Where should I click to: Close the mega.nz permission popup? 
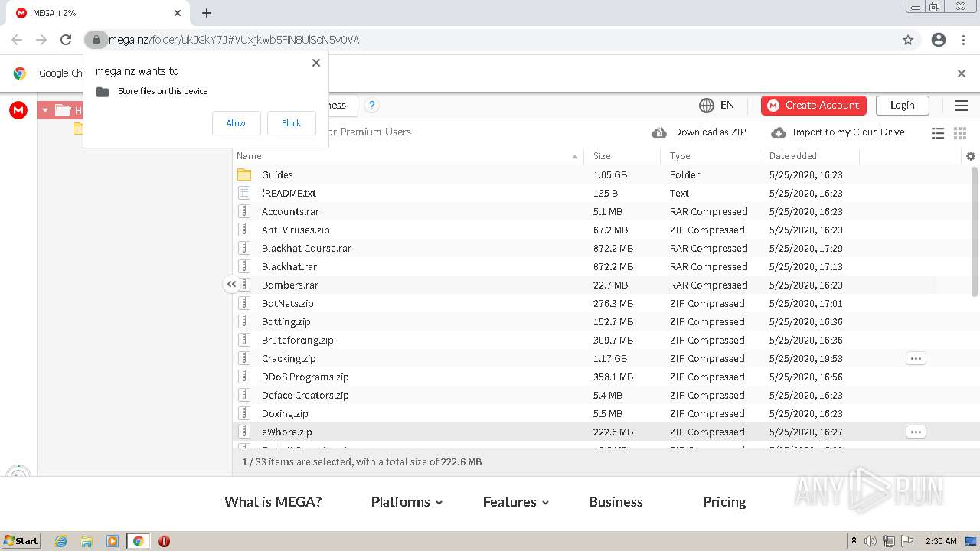[x=316, y=63]
